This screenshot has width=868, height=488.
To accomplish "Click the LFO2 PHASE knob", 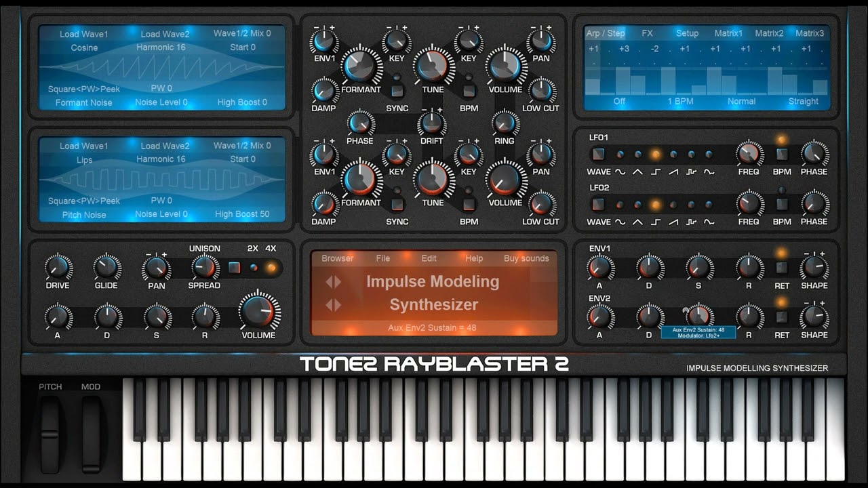I will [814, 203].
